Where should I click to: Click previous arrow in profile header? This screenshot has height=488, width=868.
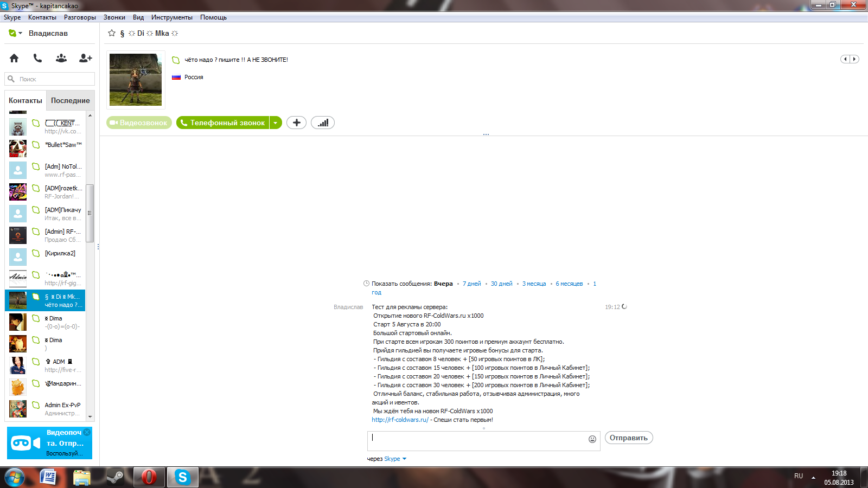pos(845,59)
